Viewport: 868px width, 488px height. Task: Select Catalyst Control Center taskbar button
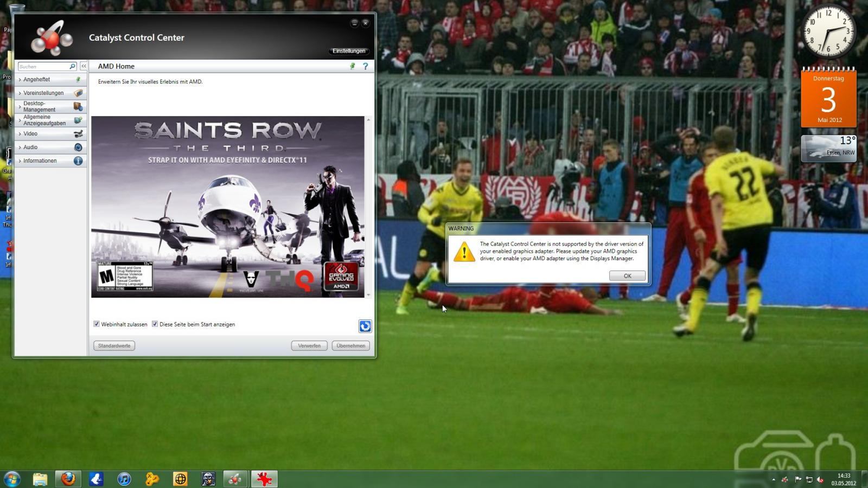tap(236, 479)
